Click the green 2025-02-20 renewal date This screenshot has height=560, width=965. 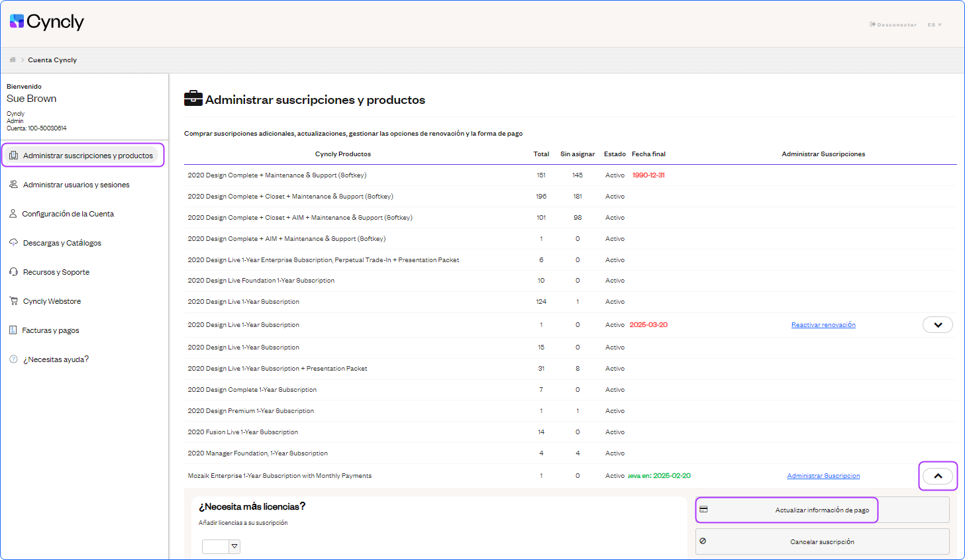[x=672, y=476]
